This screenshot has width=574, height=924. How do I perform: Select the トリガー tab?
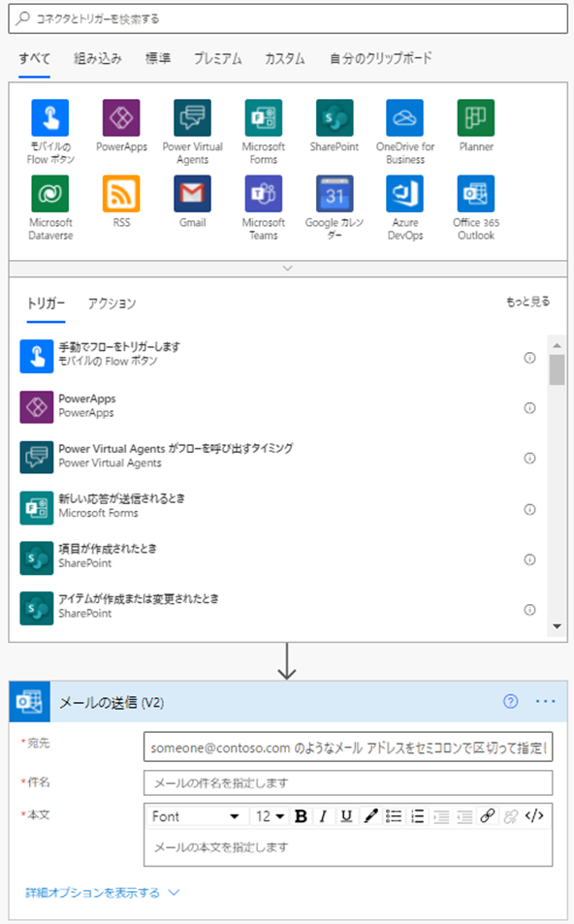pos(46,303)
